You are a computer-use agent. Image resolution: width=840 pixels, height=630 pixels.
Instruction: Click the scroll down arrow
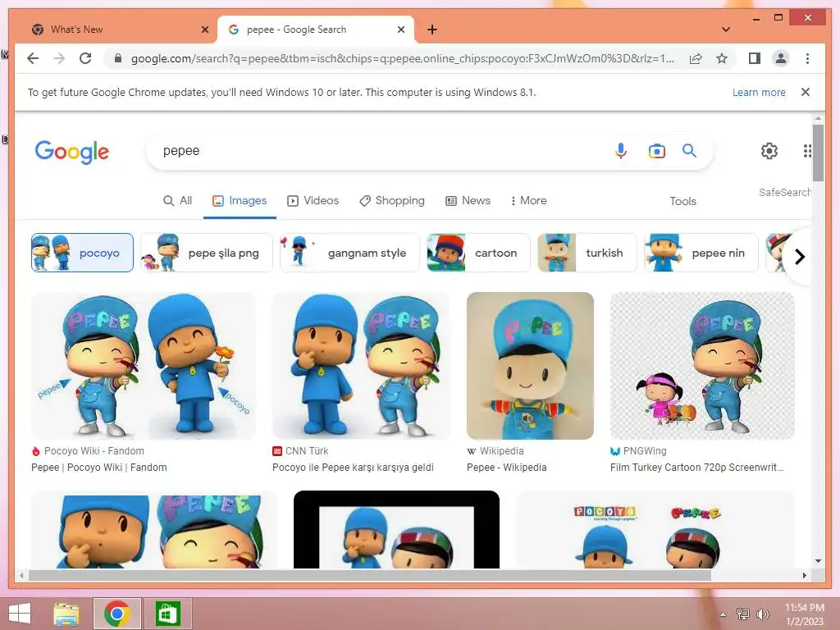[818, 561]
